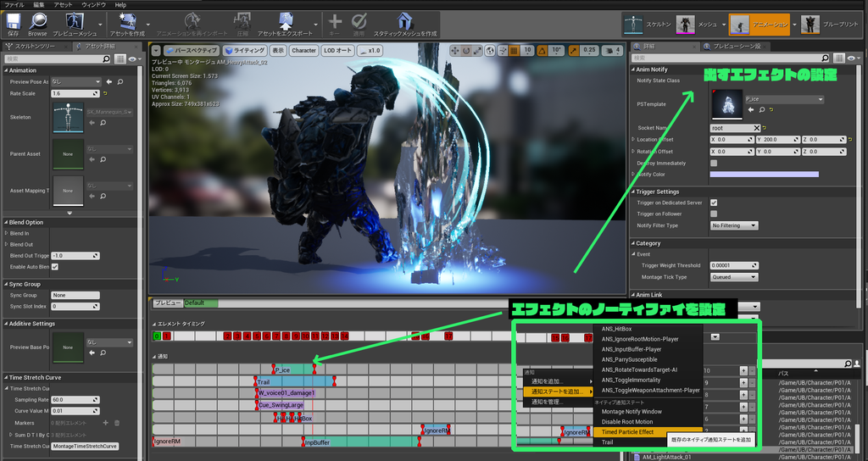This screenshot has width=868, height=461.
Task: Reset Rate Scale yellow arrow
Action: pyautogui.click(x=105, y=93)
